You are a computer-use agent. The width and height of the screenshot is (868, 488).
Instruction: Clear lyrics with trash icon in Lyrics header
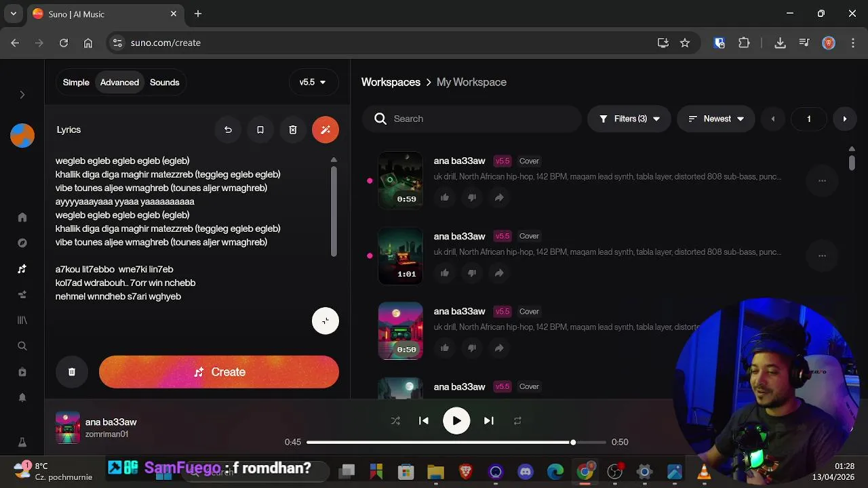(293, 130)
